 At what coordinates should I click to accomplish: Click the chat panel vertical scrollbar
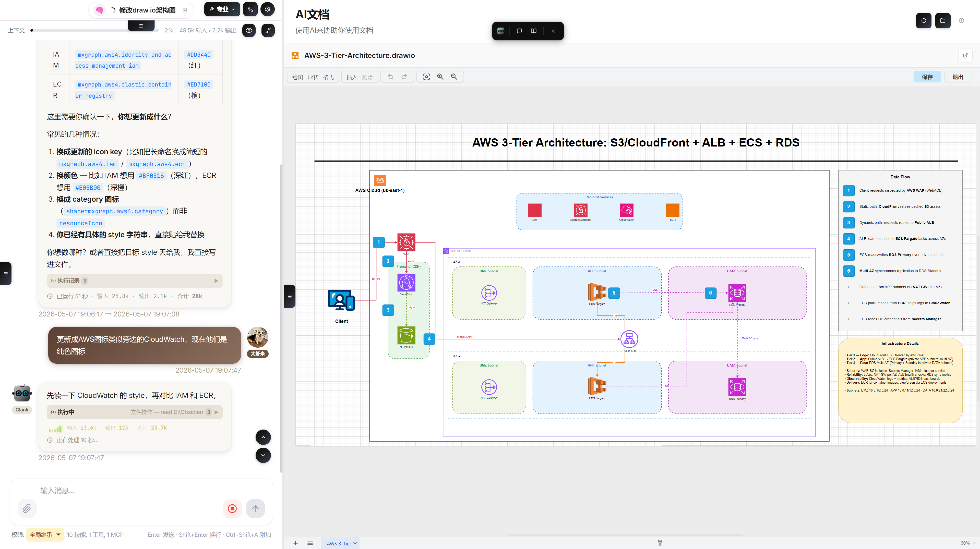281,318
